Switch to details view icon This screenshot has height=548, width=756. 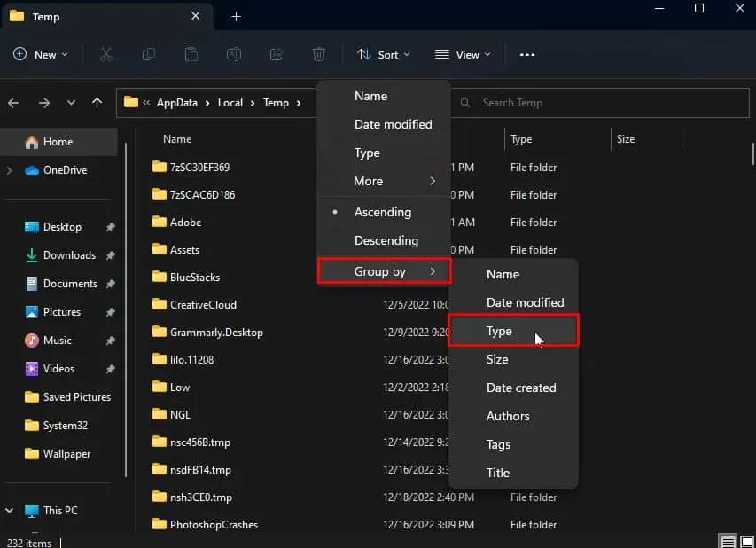coord(728,541)
